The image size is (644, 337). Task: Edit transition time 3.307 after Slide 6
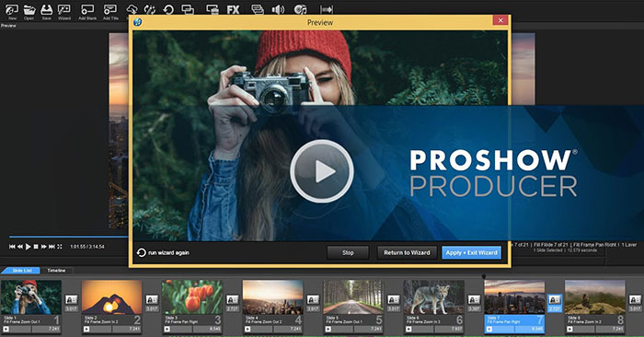[474, 308]
